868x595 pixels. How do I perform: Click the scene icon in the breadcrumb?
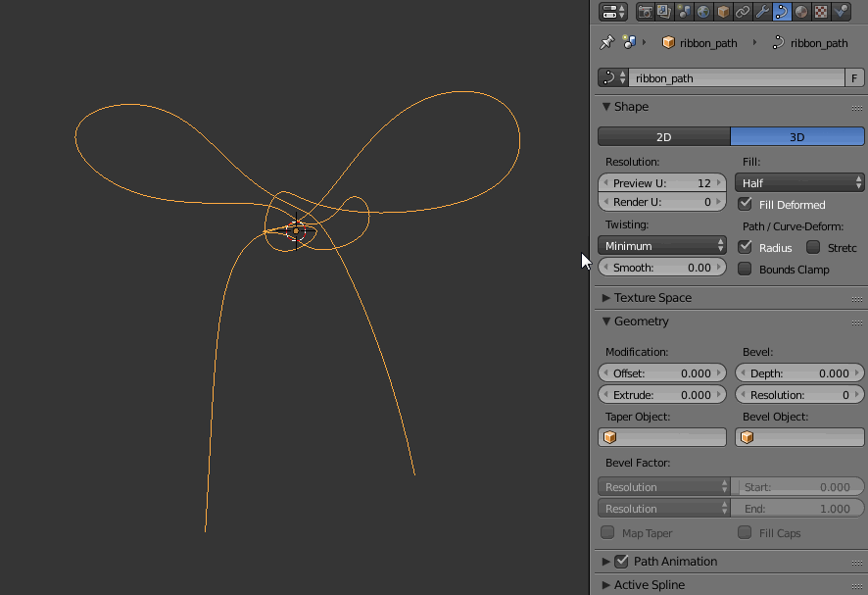(x=629, y=43)
